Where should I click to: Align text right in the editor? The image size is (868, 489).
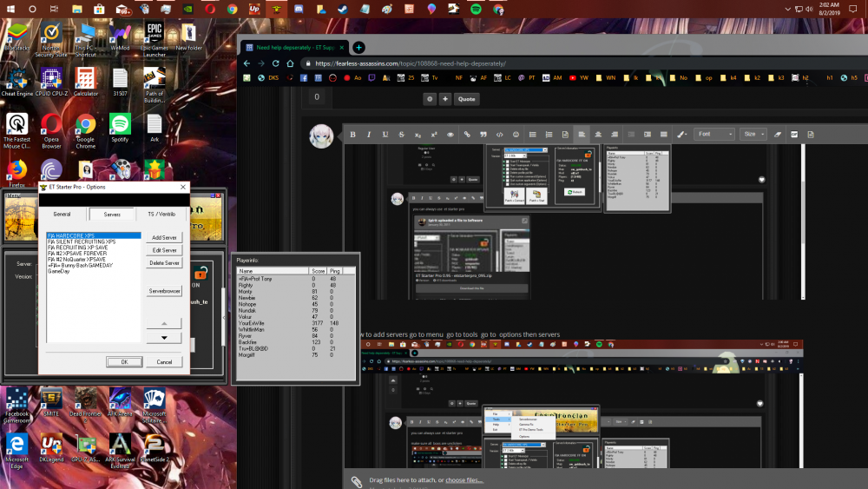[615, 135]
